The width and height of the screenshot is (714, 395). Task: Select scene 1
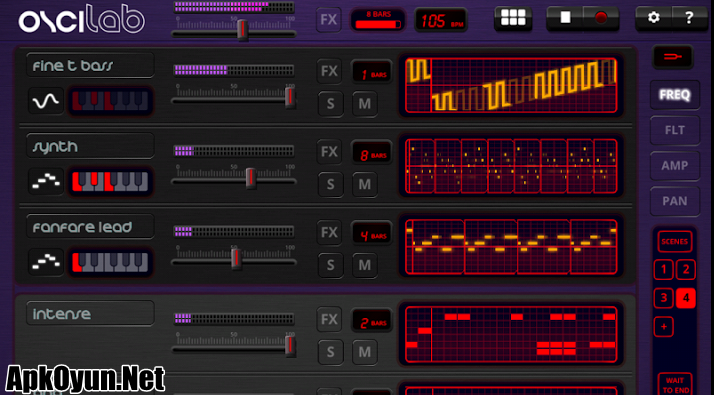pyautogui.click(x=663, y=270)
